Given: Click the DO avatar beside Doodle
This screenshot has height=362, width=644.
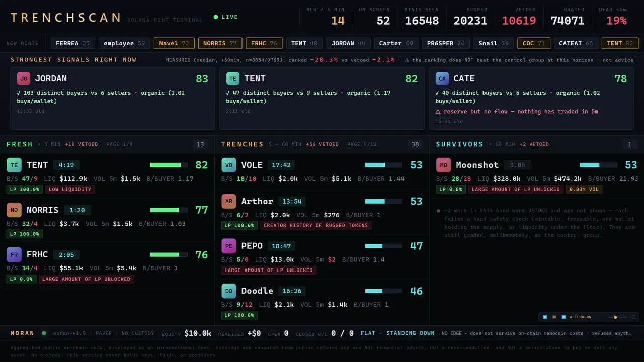Looking at the screenshot, I should 229,291.
